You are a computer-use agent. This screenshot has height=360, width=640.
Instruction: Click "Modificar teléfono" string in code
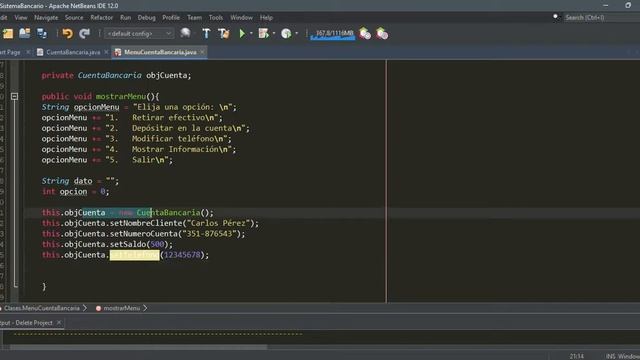[x=173, y=139]
